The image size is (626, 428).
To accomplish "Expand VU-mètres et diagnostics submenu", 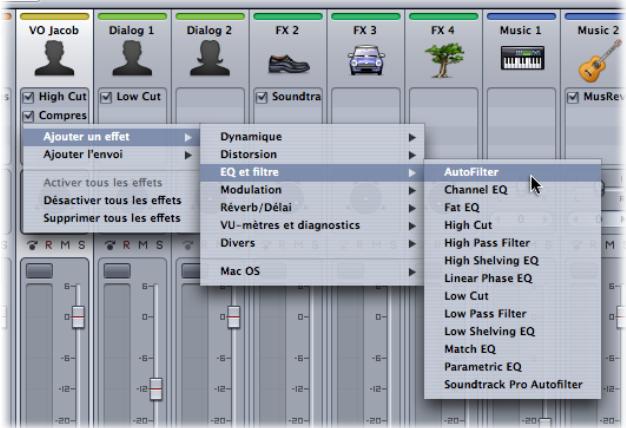I will pyautogui.click(x=312, y=226).
